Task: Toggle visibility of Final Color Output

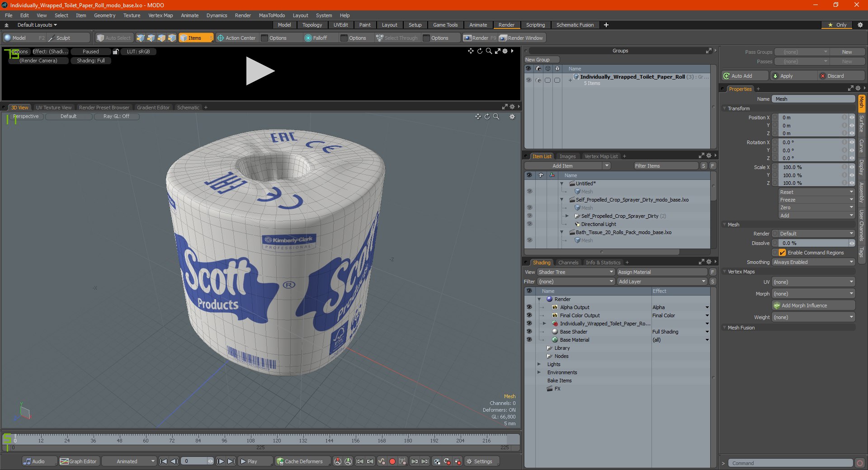Action: click(x=529, y=315)
